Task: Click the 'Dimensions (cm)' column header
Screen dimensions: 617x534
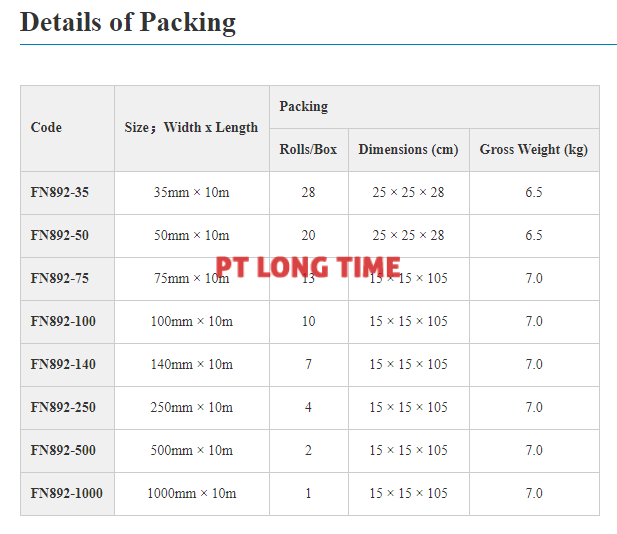Action: click(408, 149)
